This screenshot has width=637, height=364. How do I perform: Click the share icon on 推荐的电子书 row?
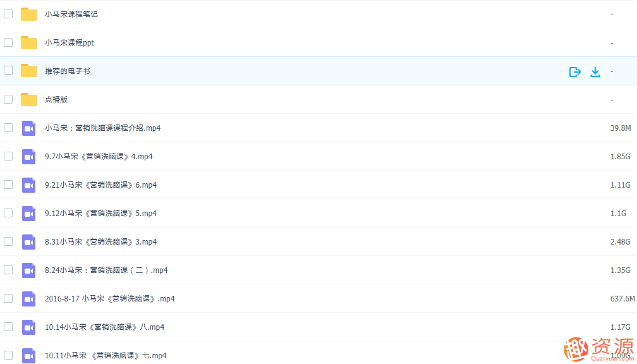coord(574,71)
